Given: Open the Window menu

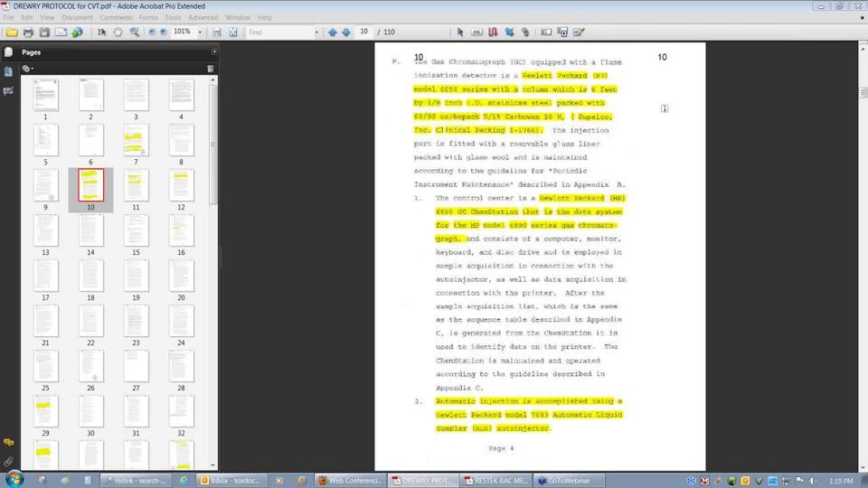Looking at the screenshot, I should (238, 18).
